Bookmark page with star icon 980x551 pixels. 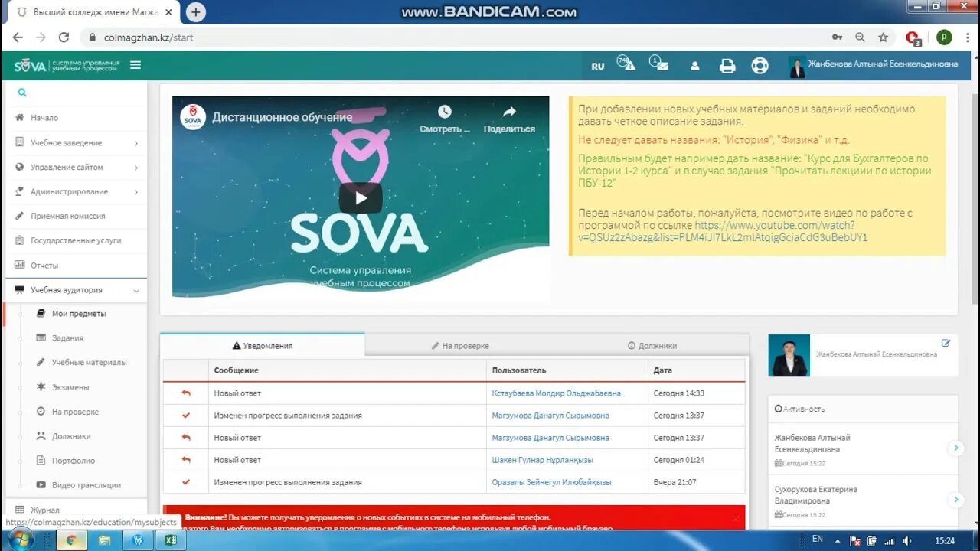[x=883, y=37]
